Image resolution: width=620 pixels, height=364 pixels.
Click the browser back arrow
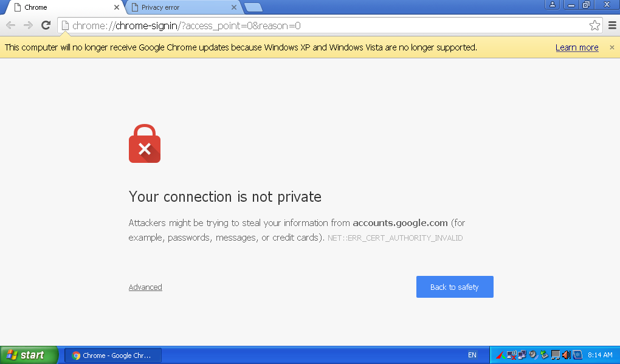[10, 26]
